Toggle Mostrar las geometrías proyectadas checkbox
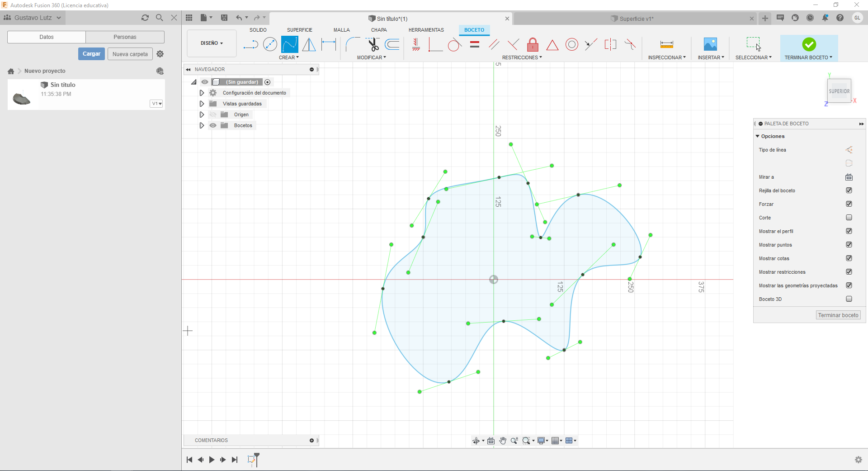 (849, 285)
